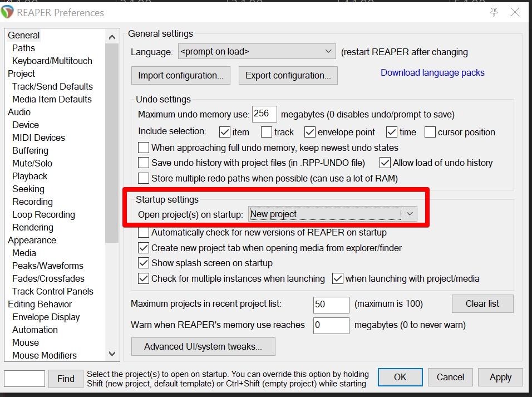
Task: Toggle track in undo include selection
Action: tap(267, 132)
